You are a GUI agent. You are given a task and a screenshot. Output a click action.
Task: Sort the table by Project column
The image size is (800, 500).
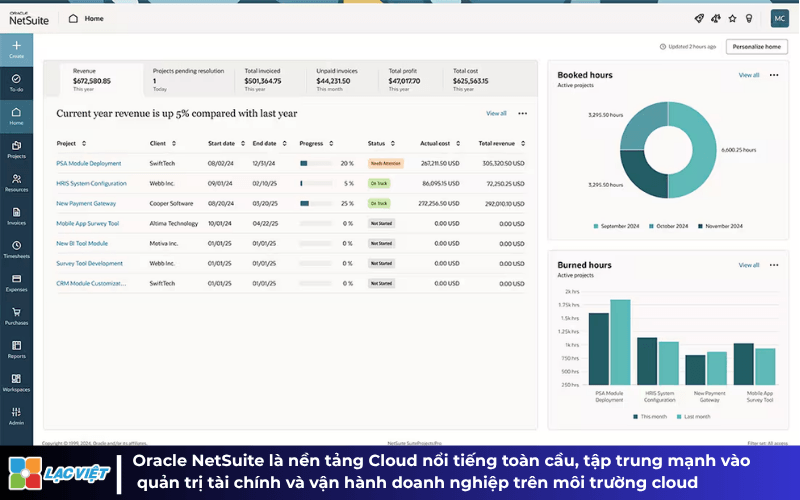84,143
